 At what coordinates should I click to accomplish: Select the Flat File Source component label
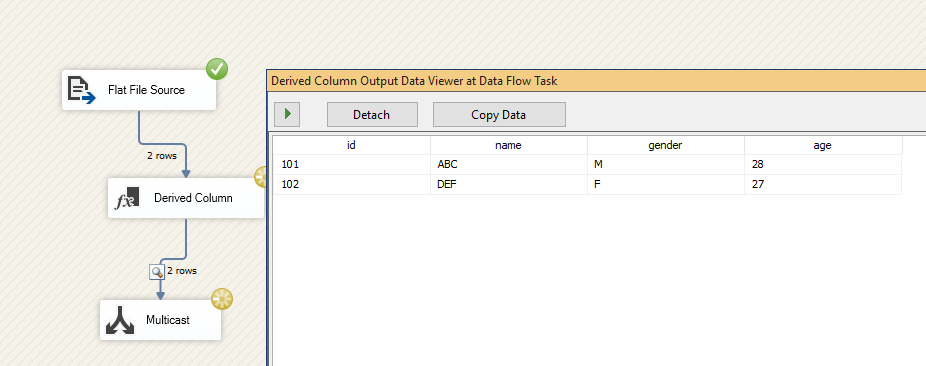coord(146,90)
